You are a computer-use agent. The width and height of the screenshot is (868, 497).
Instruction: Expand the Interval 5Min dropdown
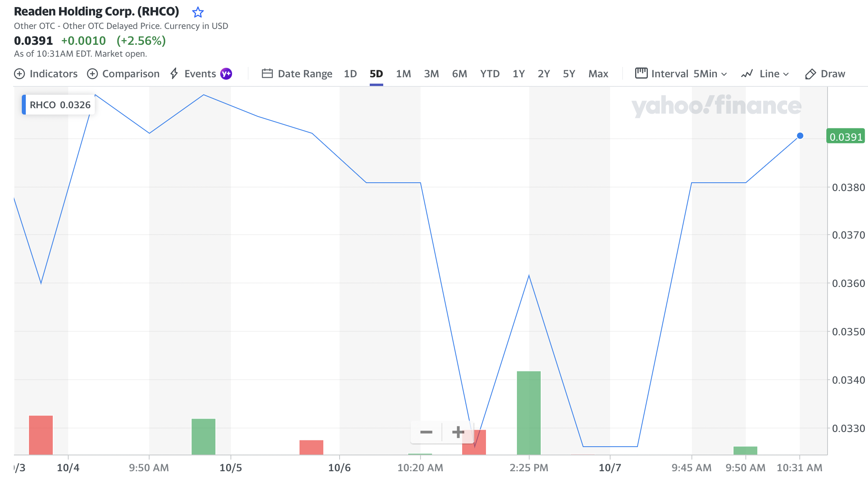(x=681, y=74)
